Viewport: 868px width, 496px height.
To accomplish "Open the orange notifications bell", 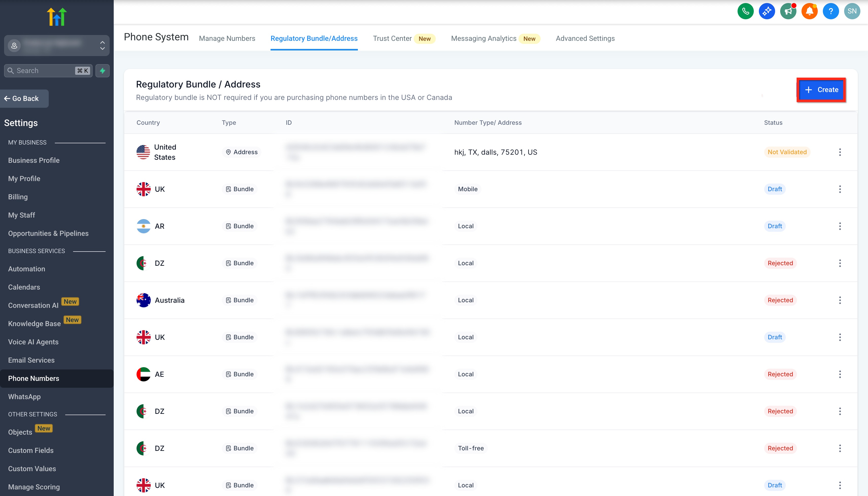I will click(x=809, y=11).
